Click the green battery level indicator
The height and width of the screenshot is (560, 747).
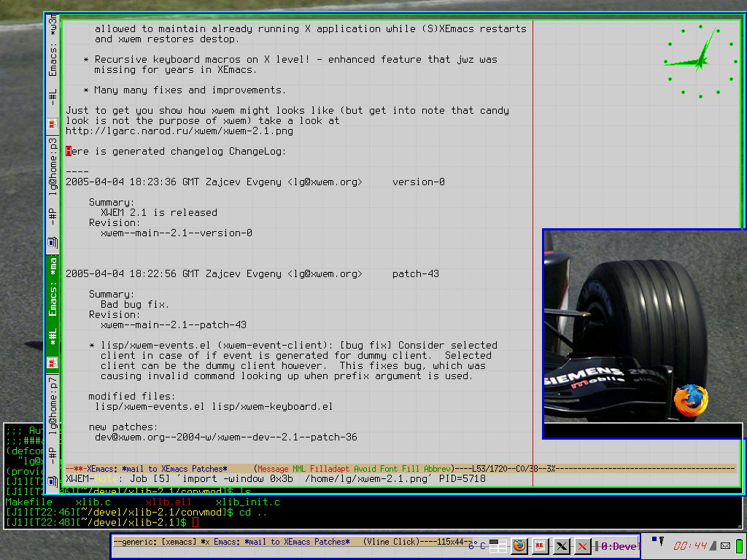[x=740, y=545]
